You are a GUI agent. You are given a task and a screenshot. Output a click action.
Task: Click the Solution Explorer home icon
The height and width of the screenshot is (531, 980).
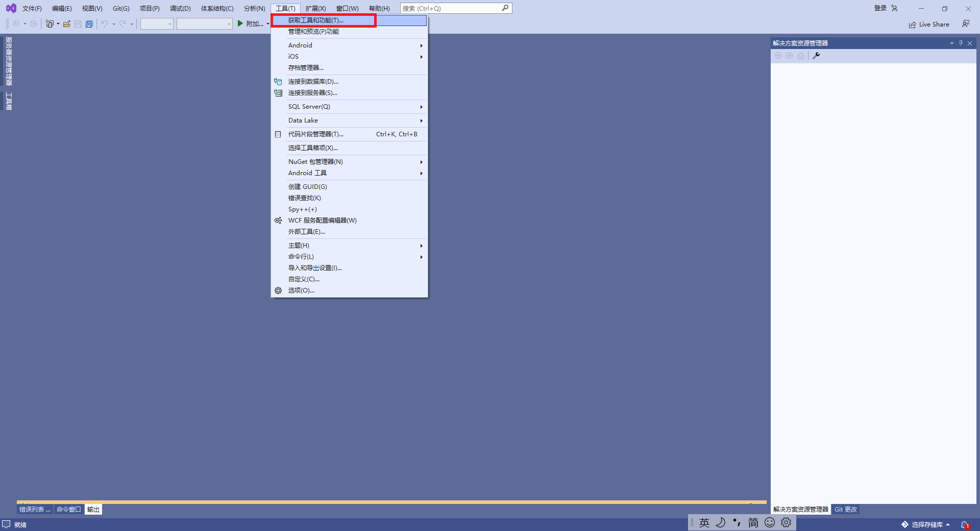[801, 56]
